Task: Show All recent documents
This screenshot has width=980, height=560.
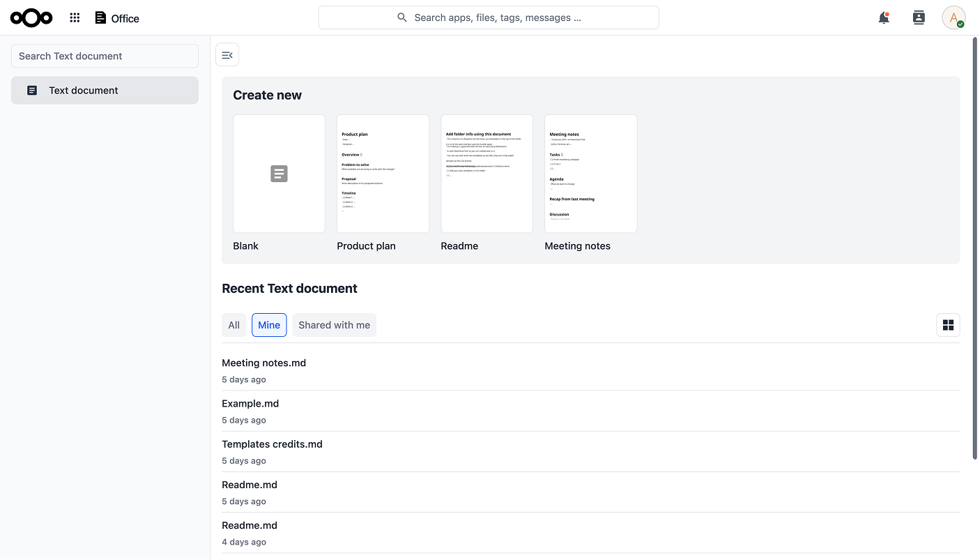Action: point(234,325)
